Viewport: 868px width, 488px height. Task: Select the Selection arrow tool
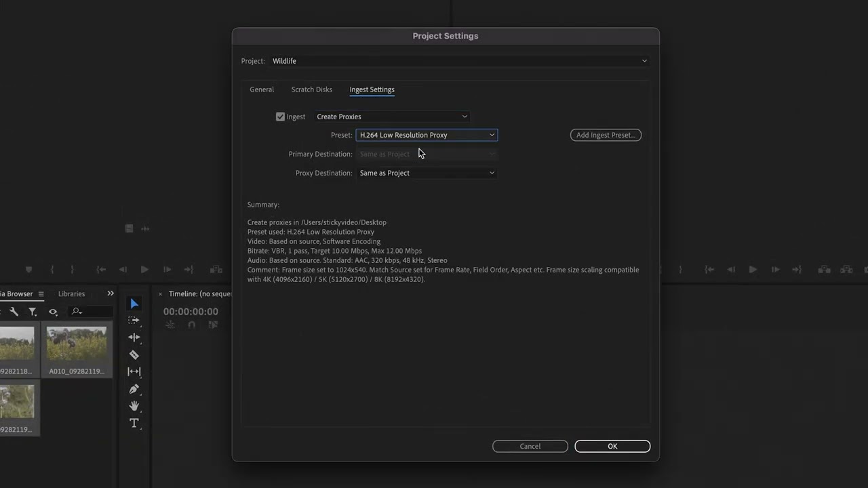(x=134, y=304)
